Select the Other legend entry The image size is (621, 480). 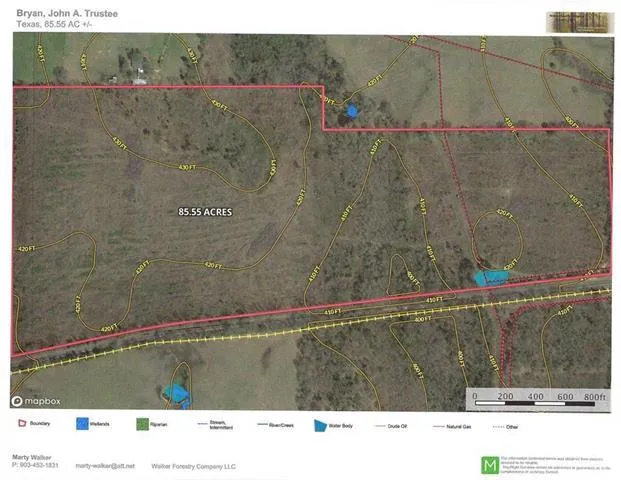coord(509,425)
